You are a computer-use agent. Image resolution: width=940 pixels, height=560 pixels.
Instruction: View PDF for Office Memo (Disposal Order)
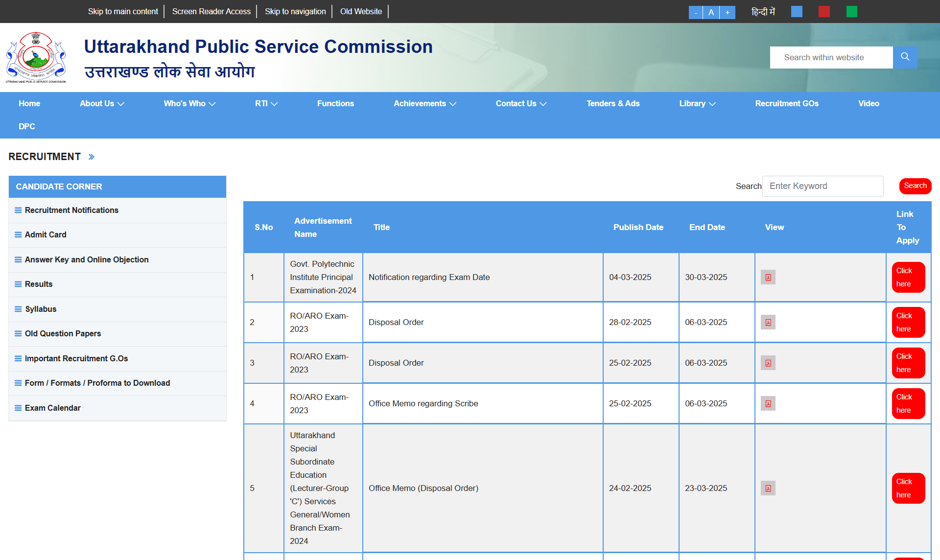tap(768, 489)
